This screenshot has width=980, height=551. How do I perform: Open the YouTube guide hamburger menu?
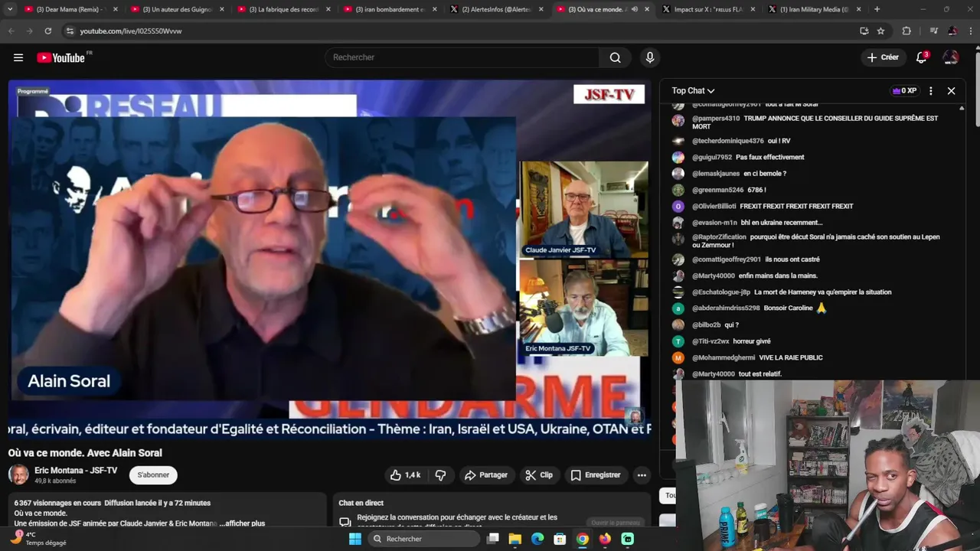18,57
